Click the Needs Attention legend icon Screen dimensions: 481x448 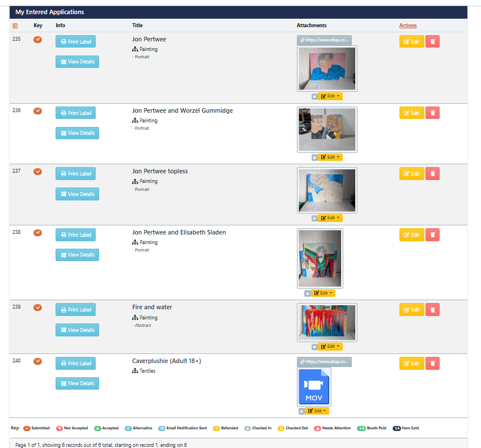[x=317, y=428]
